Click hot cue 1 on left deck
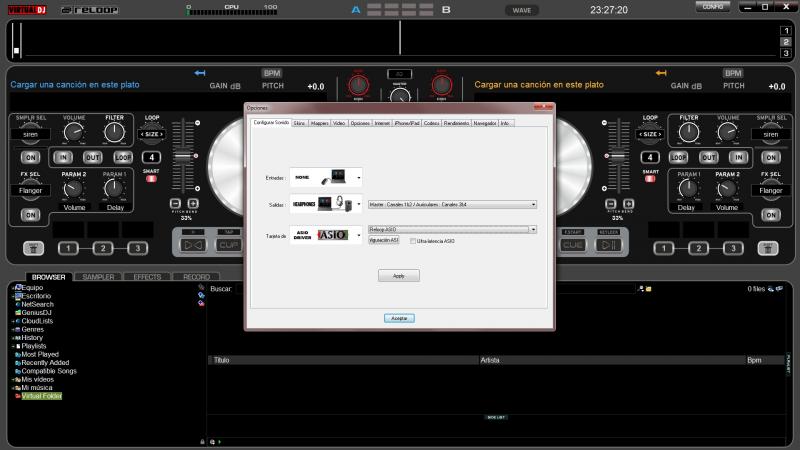 click(68, 248)
